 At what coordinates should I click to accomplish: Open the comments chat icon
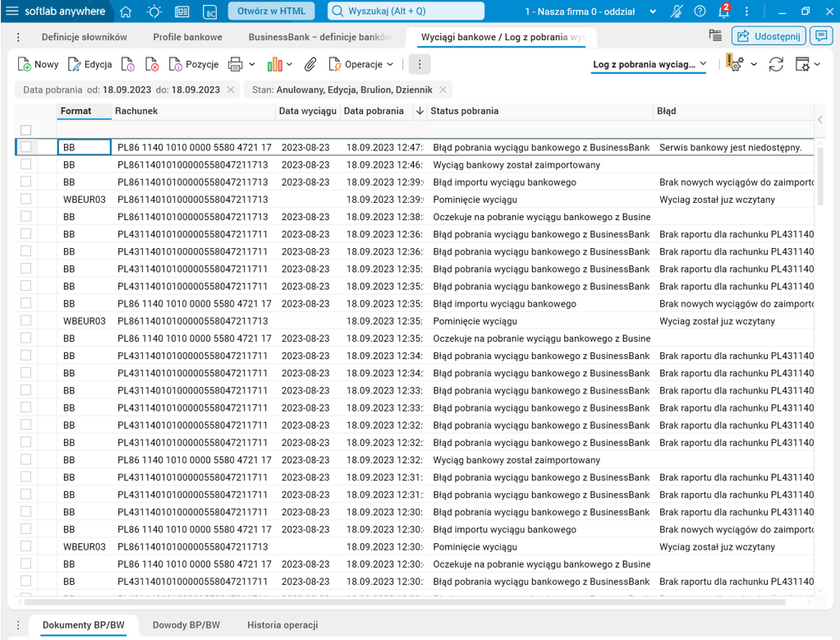click(821, 36)
